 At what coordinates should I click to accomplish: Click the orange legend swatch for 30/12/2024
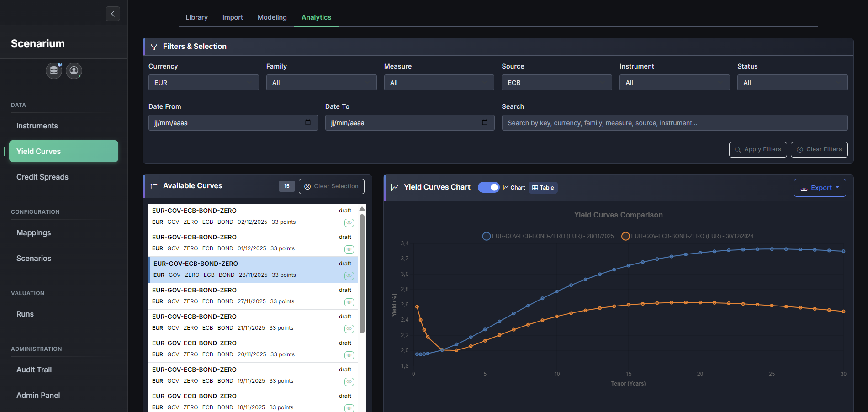(x=625, y=236)
